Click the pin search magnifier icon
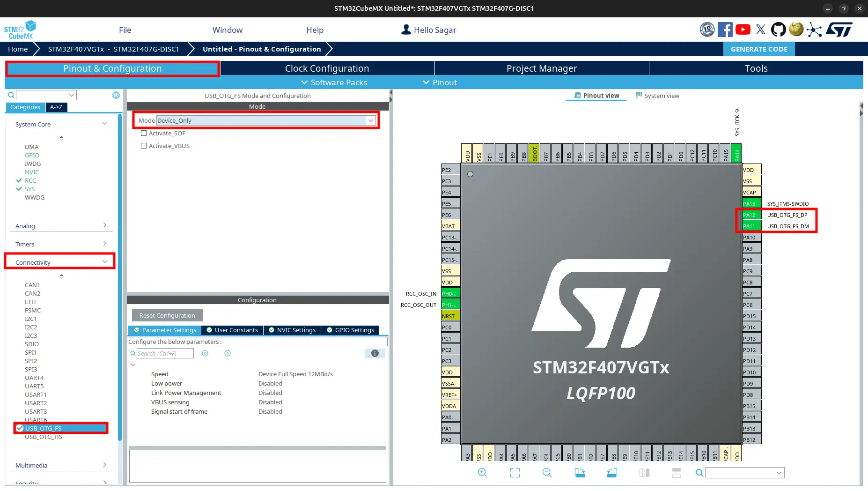 699,473
